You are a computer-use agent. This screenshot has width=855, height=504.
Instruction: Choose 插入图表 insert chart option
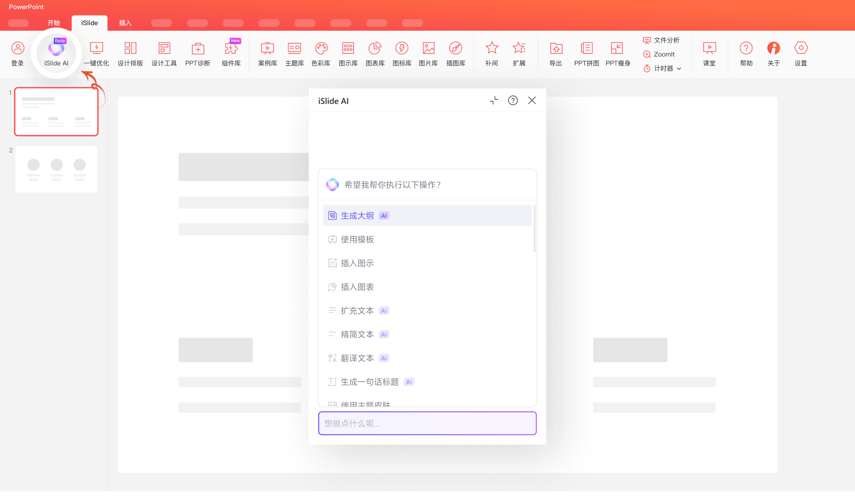427,287
